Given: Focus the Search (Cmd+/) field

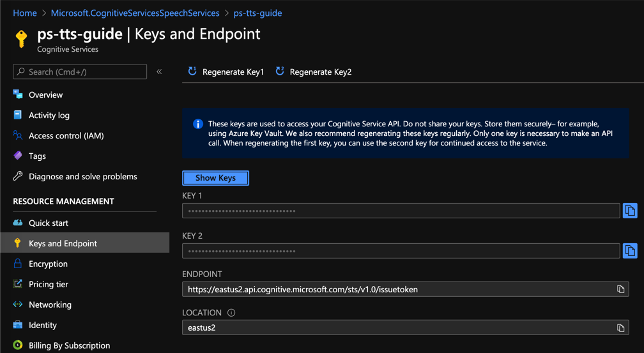Looking at the screenshot, I should click(80, 72).
